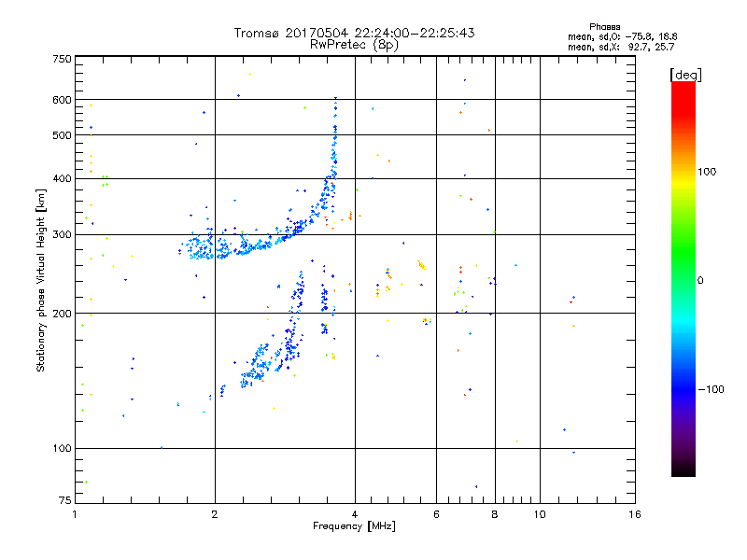Click the 'RwPretec (8p)' subtitle
Image resolution: width=747 pixels, height=560 pixels.
[354, 45]
